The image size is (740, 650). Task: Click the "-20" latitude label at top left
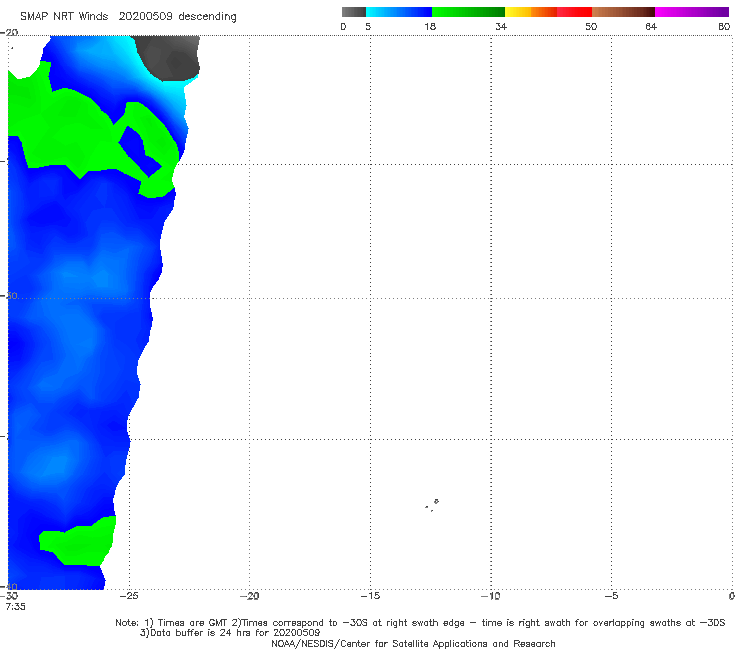click(9, 32)
